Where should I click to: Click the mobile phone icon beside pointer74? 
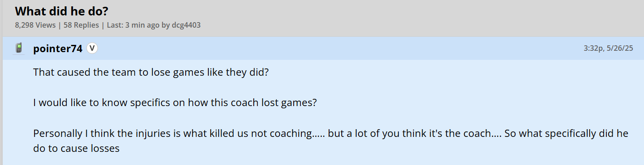(19, 48)
